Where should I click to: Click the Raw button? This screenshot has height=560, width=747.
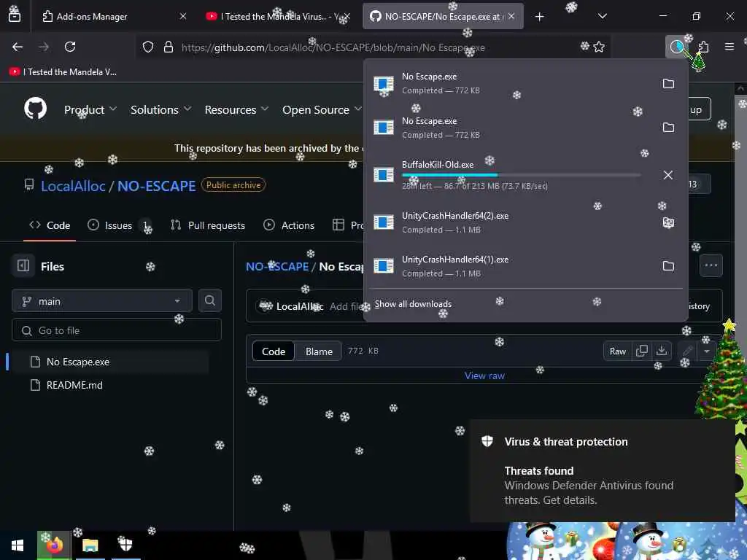pyautogui.click(x=617, y=351)
